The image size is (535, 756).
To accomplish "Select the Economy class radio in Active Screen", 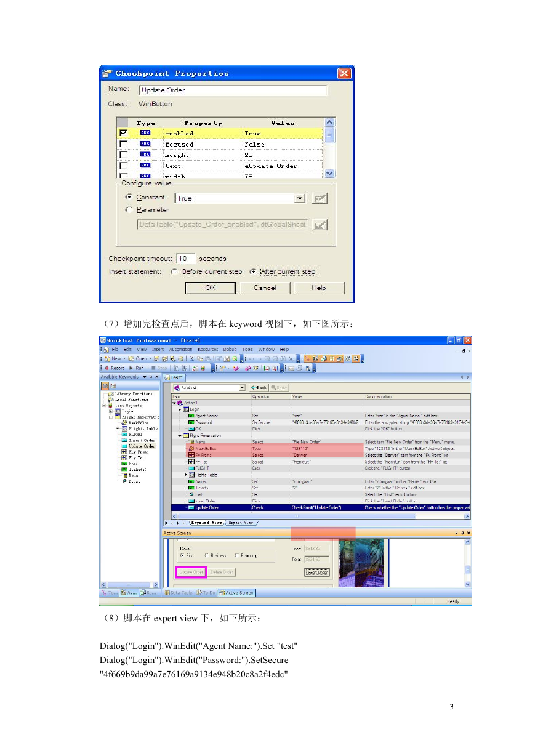I will tap(237, 555).
